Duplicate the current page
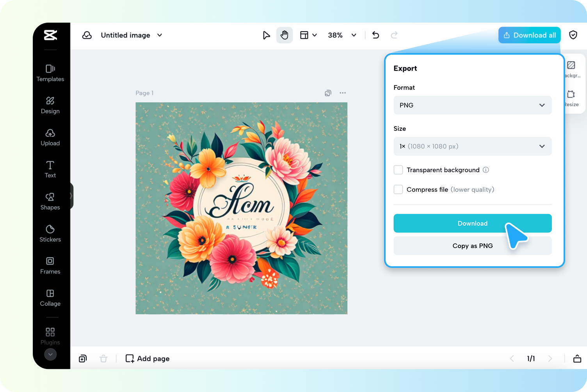The image size is (587, 392). [82, 358]
